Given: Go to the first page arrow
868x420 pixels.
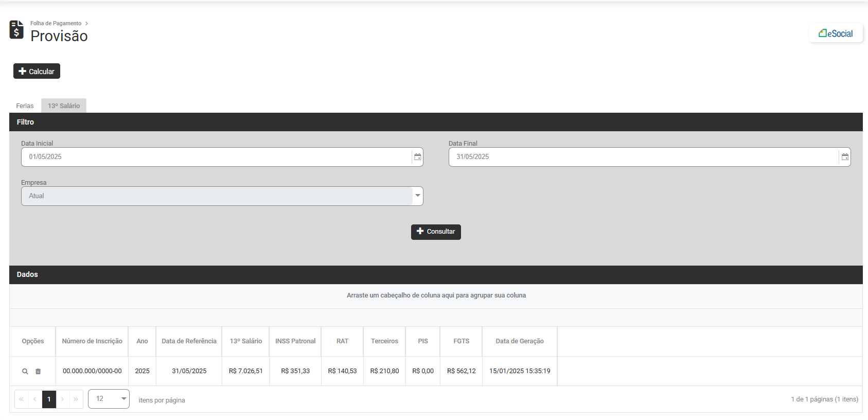Looking at the screenshot, I should 22,399.
